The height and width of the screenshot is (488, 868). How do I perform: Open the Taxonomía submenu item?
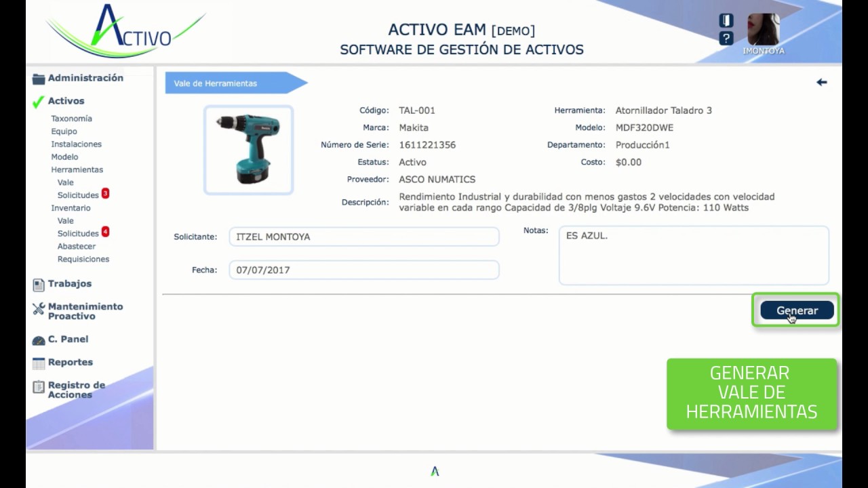pyautogui.click(x=71, y=119)
